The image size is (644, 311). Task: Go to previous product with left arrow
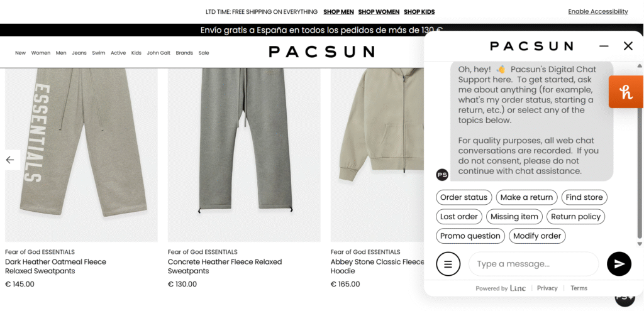(x=10, y=160)
